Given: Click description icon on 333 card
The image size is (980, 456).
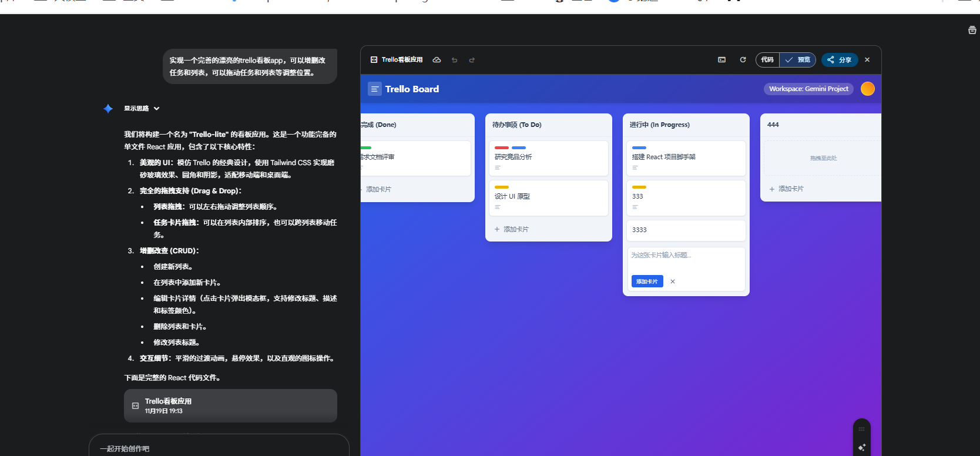Looking at the screenshot, I should (635, 207).
